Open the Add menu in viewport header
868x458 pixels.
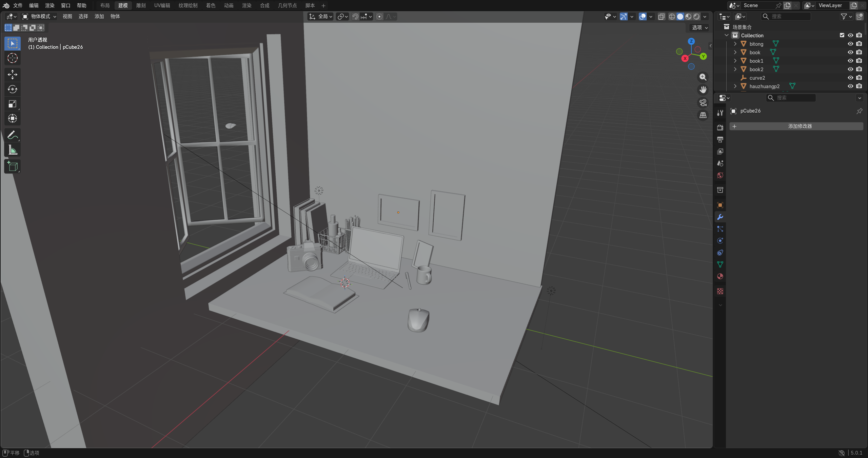pos(99,16)
